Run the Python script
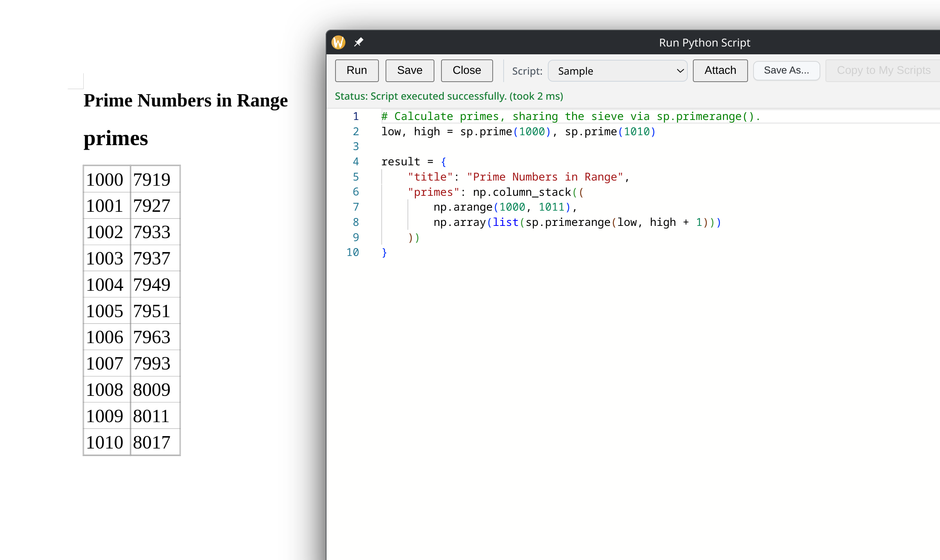The image size is (940, 560). [357, 70]
